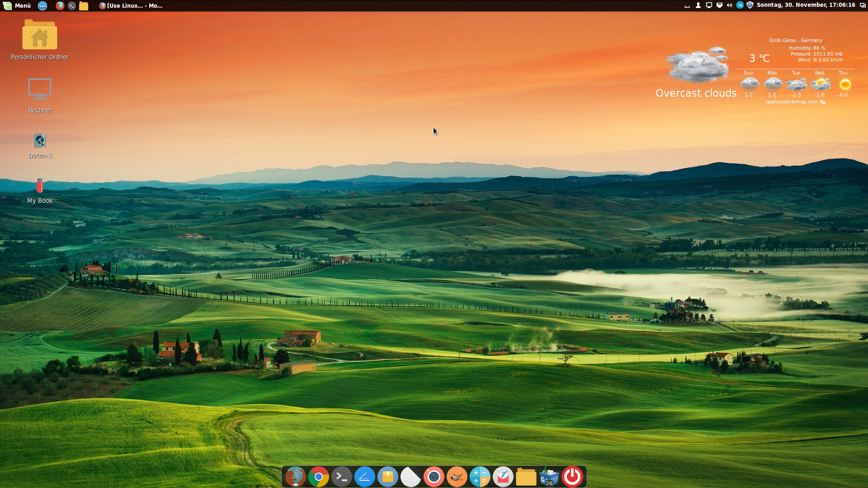Start the Terminal from the dock
This screenshot has width=868, height=488.
(x=342, y=477)
